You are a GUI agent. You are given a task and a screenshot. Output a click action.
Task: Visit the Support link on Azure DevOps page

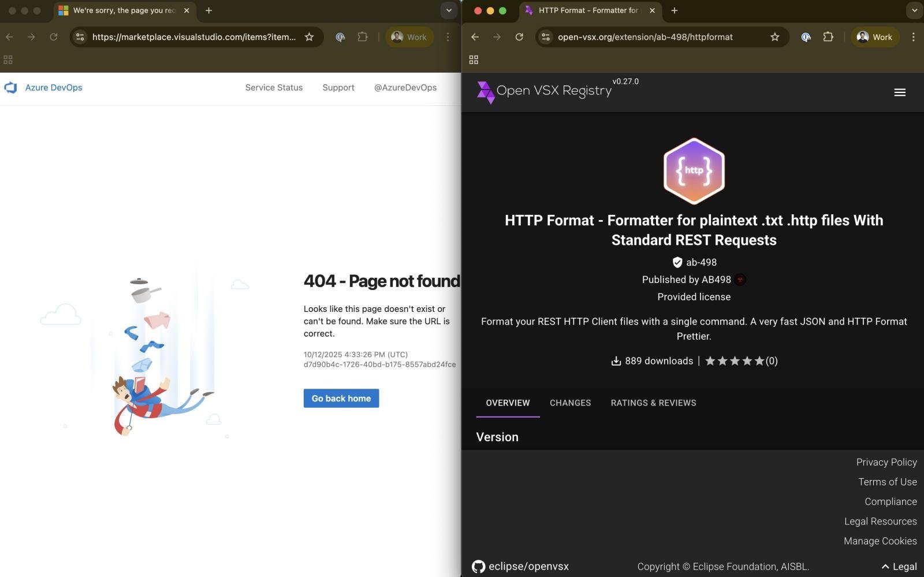tap(338, 87)
